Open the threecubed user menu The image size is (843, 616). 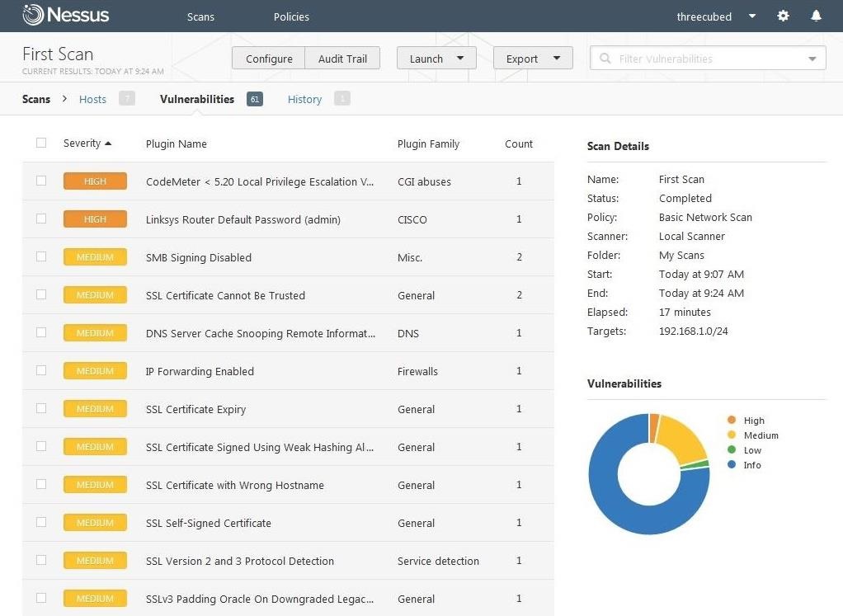pyautogui.click(x=715, y=16)
